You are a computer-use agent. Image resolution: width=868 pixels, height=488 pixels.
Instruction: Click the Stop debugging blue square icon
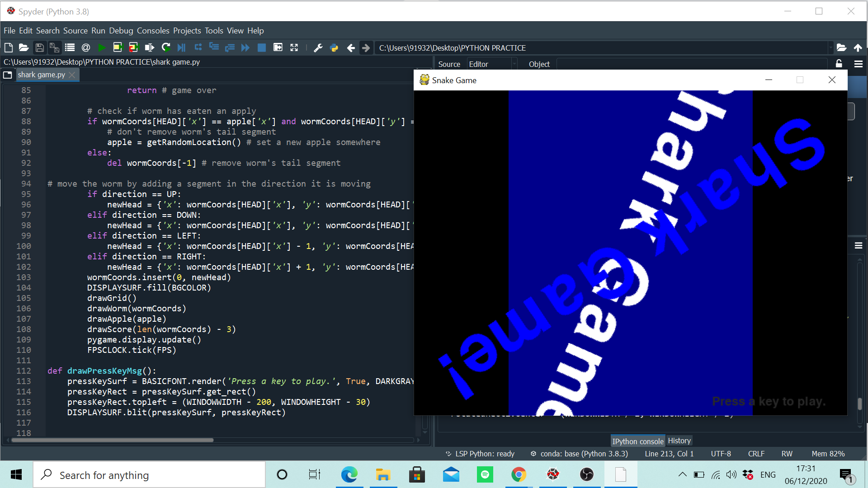(262, 47)
